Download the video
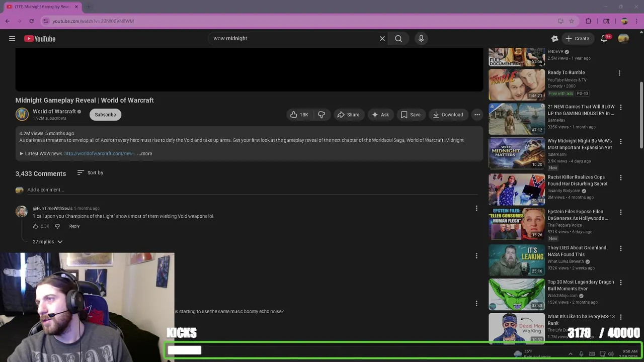Screen dimensions: 644x362 [x=447, y=115]
